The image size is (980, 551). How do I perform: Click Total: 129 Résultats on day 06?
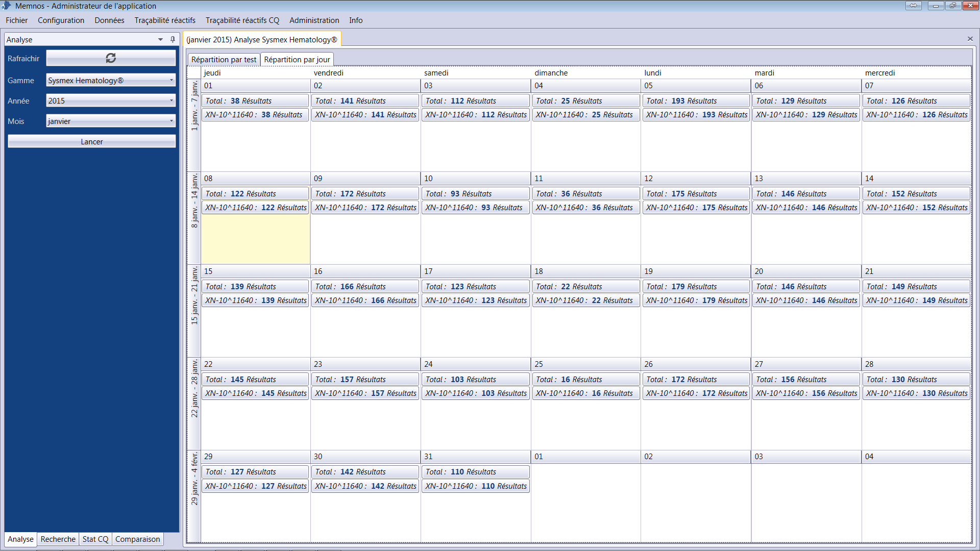click(x=806, y=101)
